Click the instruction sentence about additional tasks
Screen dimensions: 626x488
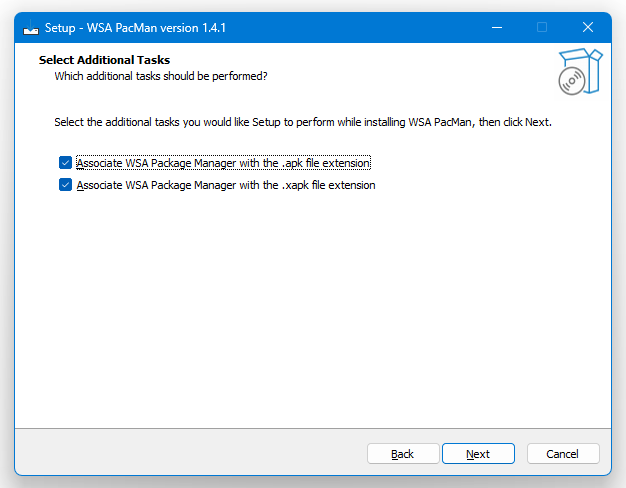point(303,122)
